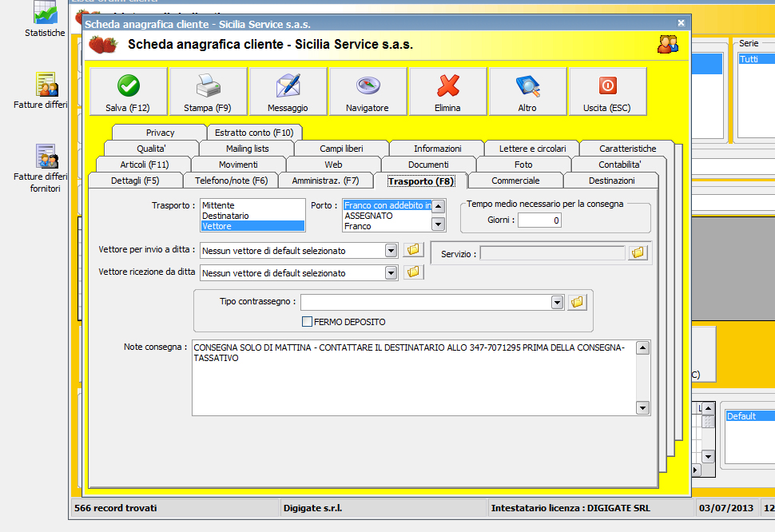This screenshot has height=532, width=775.
Task: Expand the Tipo contrassegno dropdown
Action: [x=557, y=302]
